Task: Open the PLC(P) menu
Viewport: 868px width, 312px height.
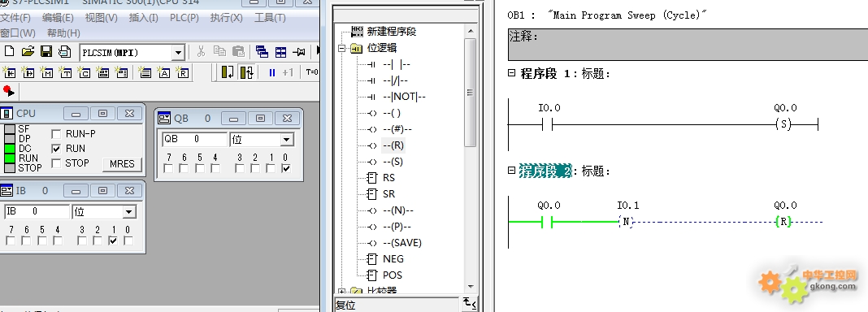Action: click(x=184, y=18)
